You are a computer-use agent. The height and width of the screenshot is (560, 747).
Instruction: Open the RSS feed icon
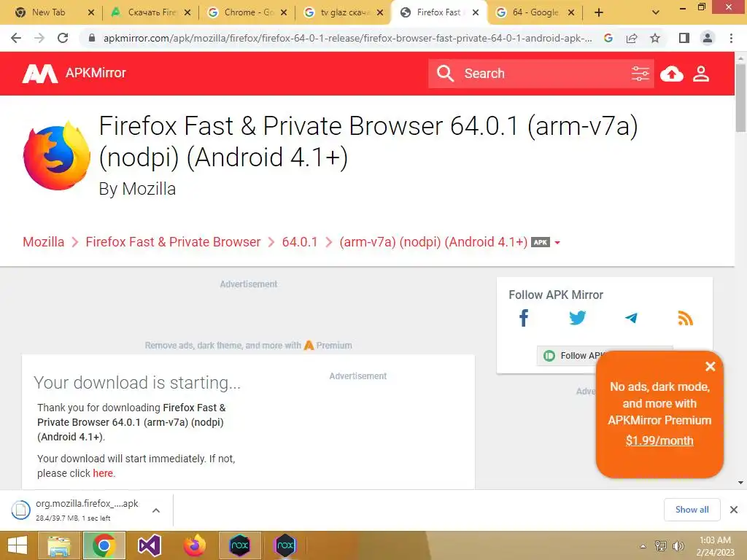point(685,318)
